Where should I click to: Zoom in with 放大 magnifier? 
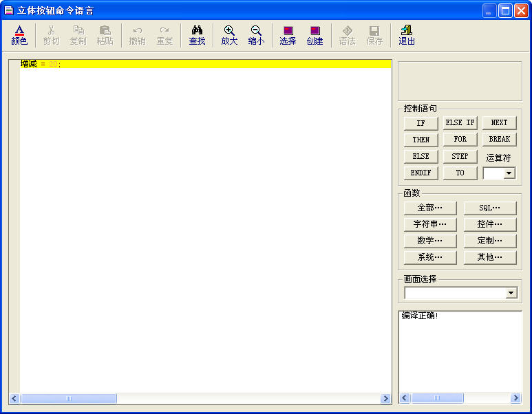229,35
